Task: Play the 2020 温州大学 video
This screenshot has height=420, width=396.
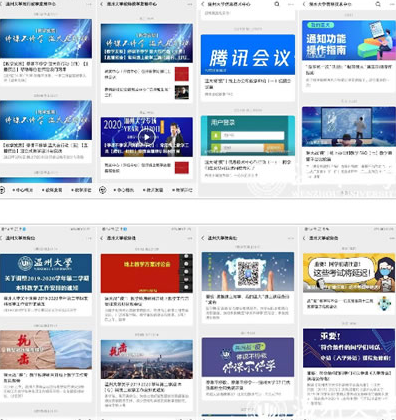Action: tap(146, 137)
